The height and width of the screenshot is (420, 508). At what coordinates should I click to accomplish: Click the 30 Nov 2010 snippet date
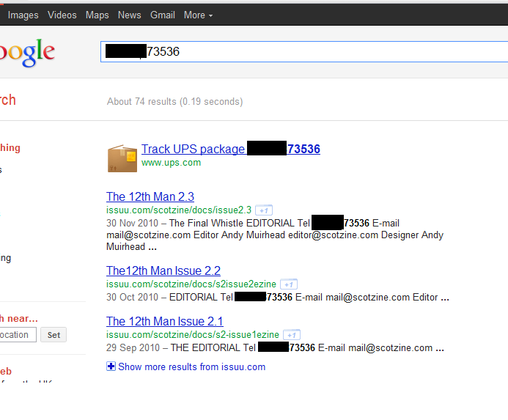click(132, 223)
